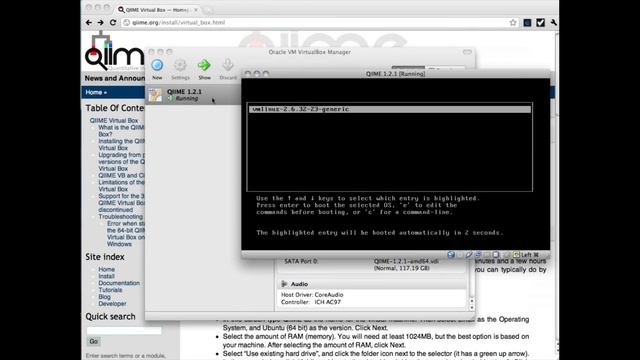This screenshot has height=360, width=640.
Task: Click the Quick search text field
Action: tap(124, 330)
